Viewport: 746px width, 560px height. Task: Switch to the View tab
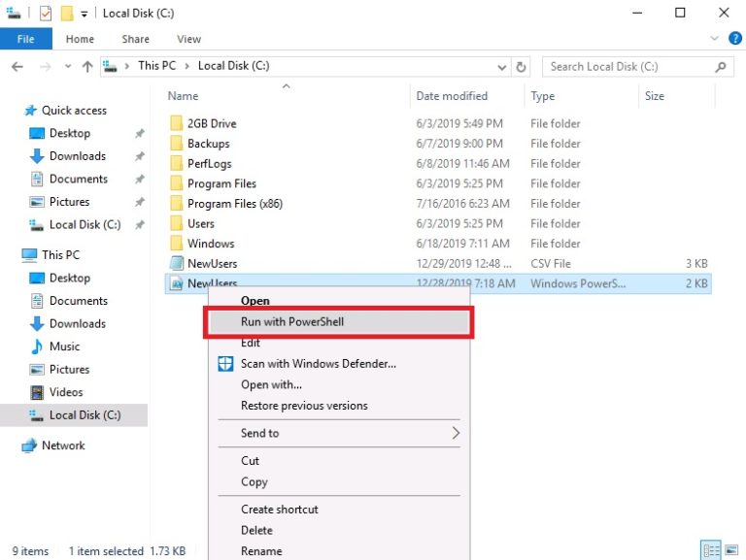coord(188,39)
